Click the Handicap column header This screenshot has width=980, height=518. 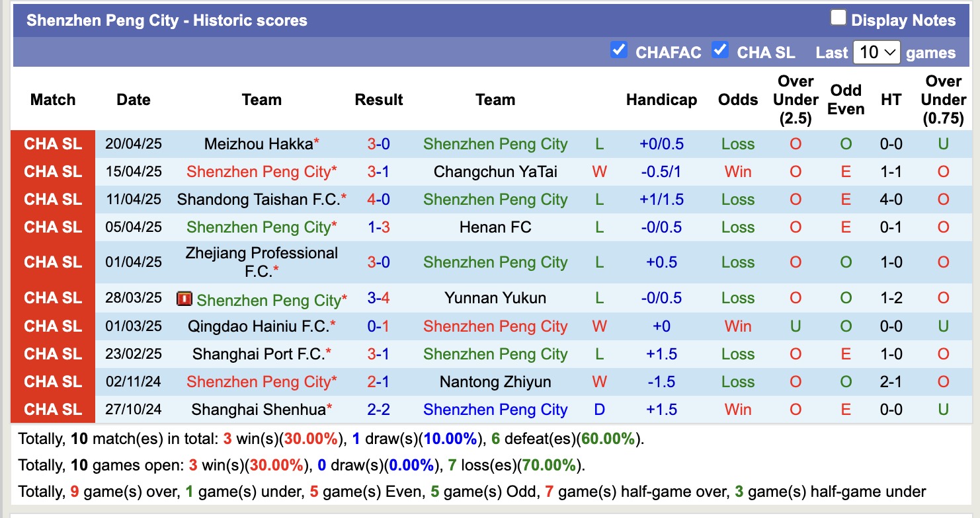click(x=661, y=100)
